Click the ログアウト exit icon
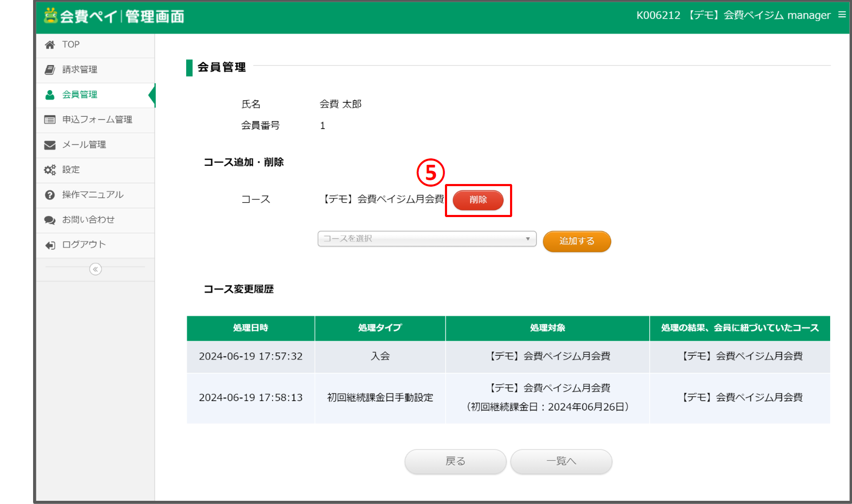 (x=50, y=245)
